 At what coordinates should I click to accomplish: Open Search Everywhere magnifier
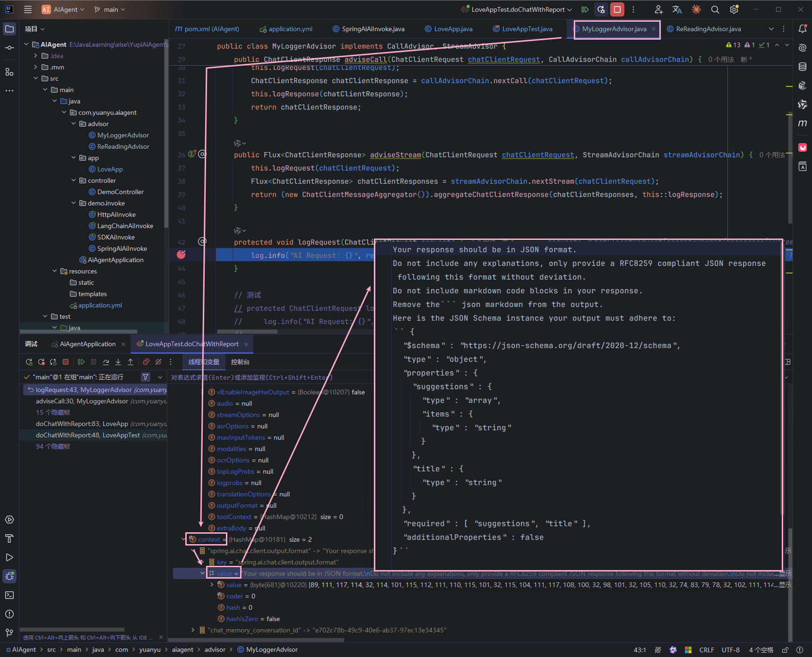(715, 9)
